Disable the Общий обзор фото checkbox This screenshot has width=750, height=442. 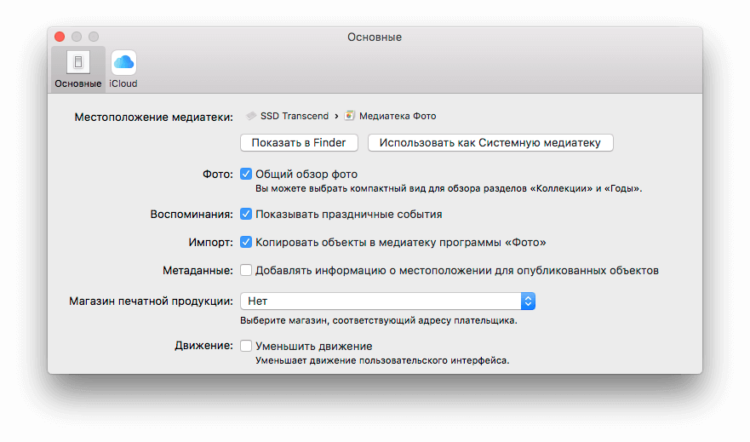pos(246,174)
